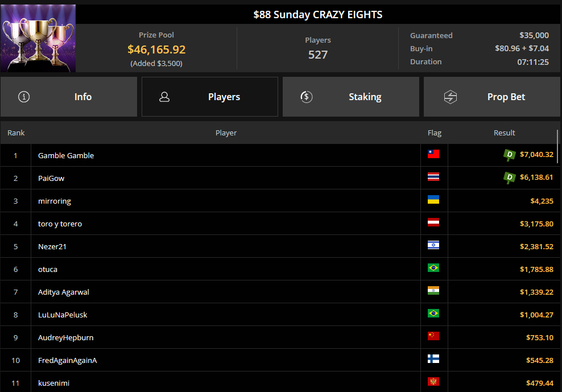Click the green deal badge beside PaiGow's result
Screen dimensions: 562x392
510,178
